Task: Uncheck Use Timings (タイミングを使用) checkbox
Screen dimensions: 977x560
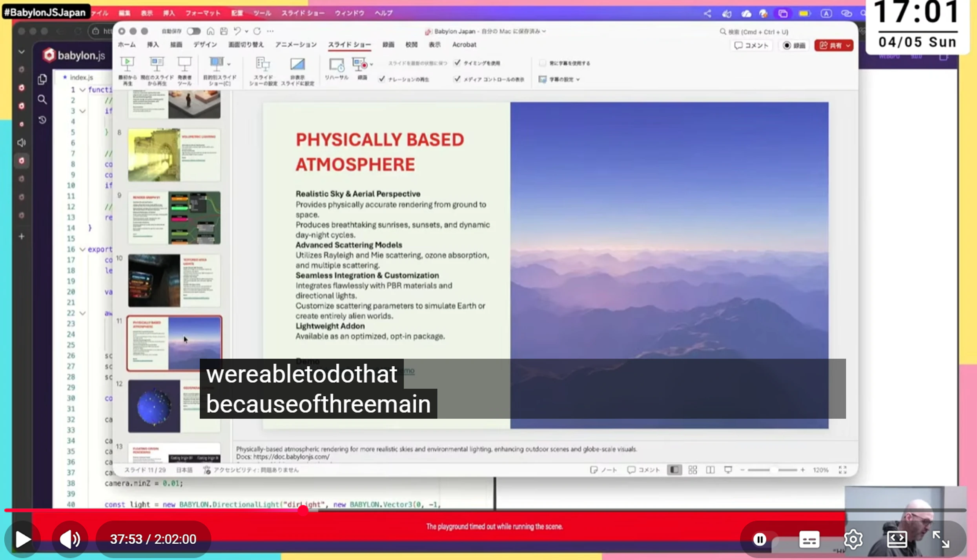Action: pos(458,63)
